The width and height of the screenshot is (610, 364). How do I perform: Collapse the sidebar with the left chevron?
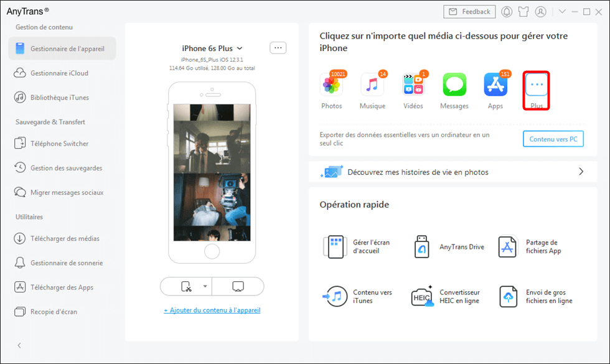pos(19,345)
